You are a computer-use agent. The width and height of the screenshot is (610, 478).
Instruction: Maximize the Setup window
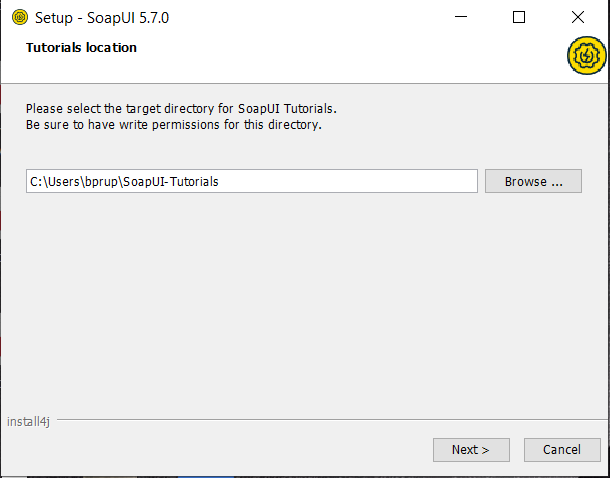pos(519,18)
